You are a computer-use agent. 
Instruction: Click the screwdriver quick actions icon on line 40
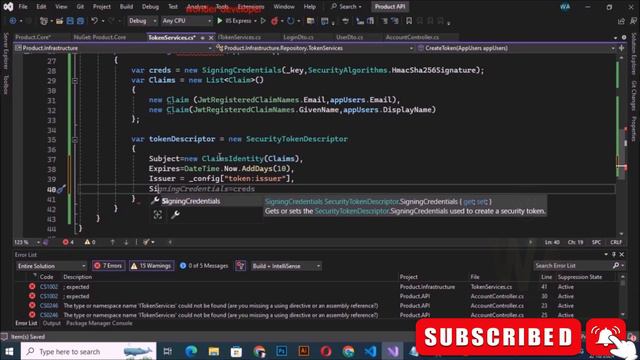point(61,189)
